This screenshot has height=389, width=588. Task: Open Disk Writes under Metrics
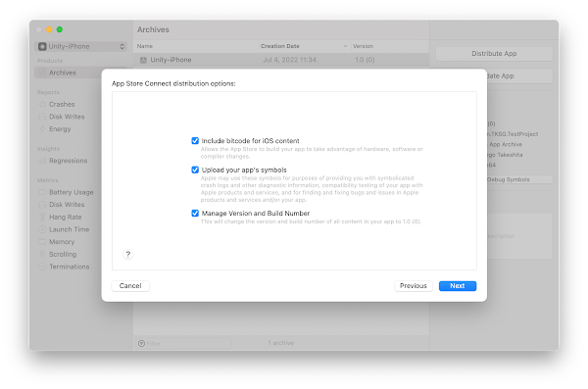tap(67, 205)
